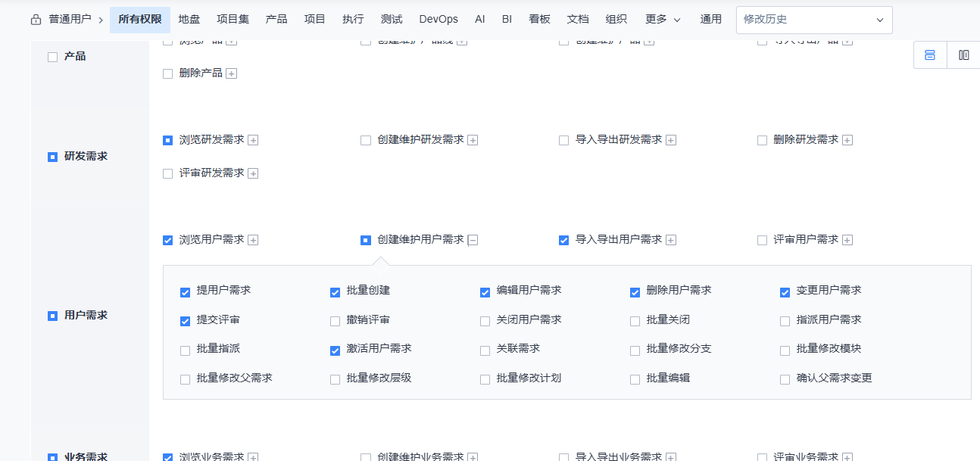The height and width of the screenshot is (461, 980).
Task: Uncheck the 导入导出用户需求 checkbox
Action: pyautogui.click(x=563, y=240)
